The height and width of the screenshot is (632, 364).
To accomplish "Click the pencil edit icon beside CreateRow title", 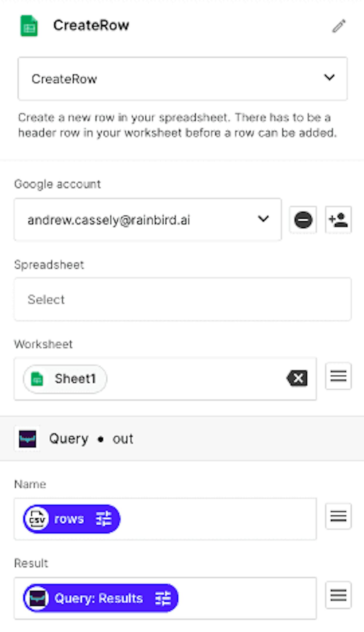I will pyautogui.click(x=339, y=26).
